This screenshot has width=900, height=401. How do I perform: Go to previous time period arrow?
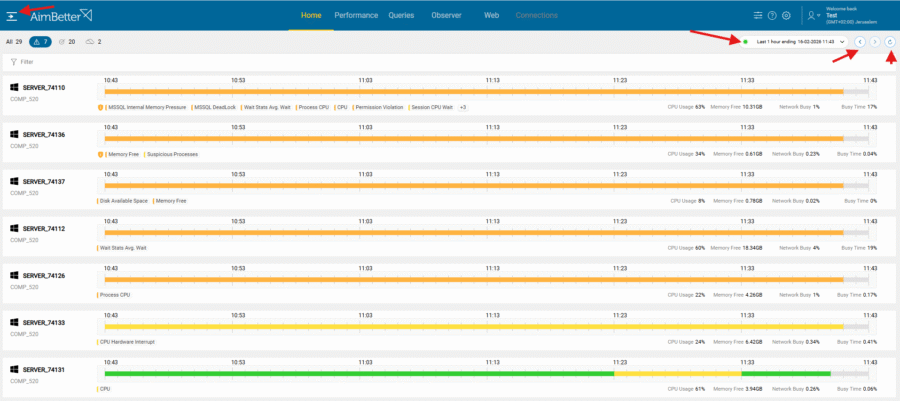(x=861, y=42)
